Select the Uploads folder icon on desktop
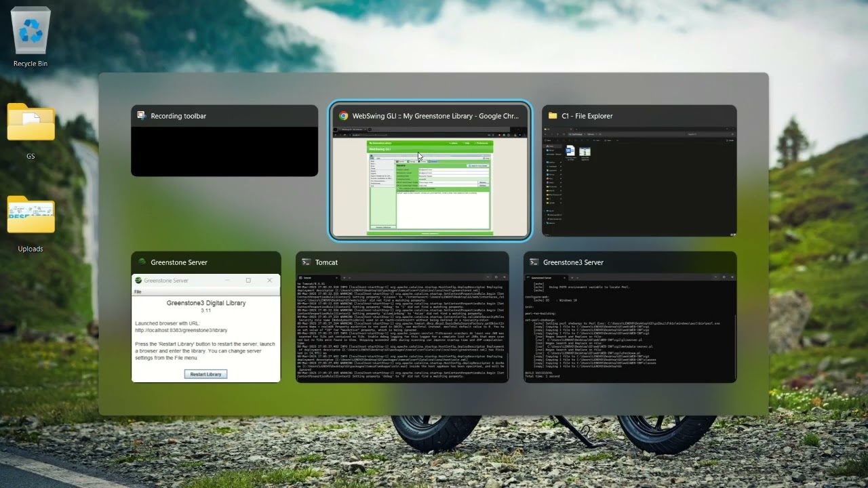Viewport: 868px width, 488px height. coord(31,215)
